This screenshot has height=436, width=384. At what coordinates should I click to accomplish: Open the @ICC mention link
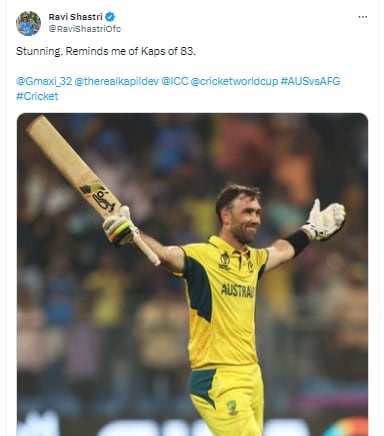(175, 81)
